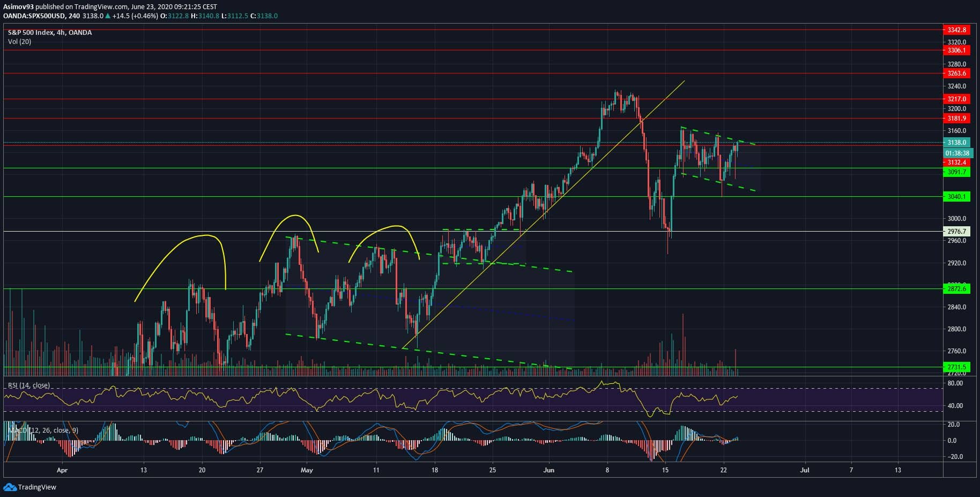Click the S&P 500 Index chart title

(49, 33)
